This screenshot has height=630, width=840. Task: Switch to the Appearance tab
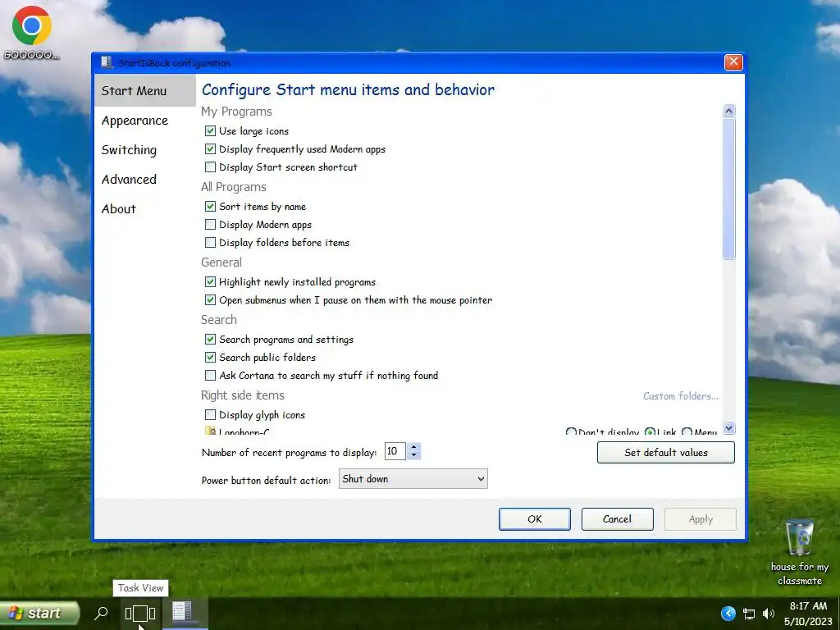tap(135, 121)
